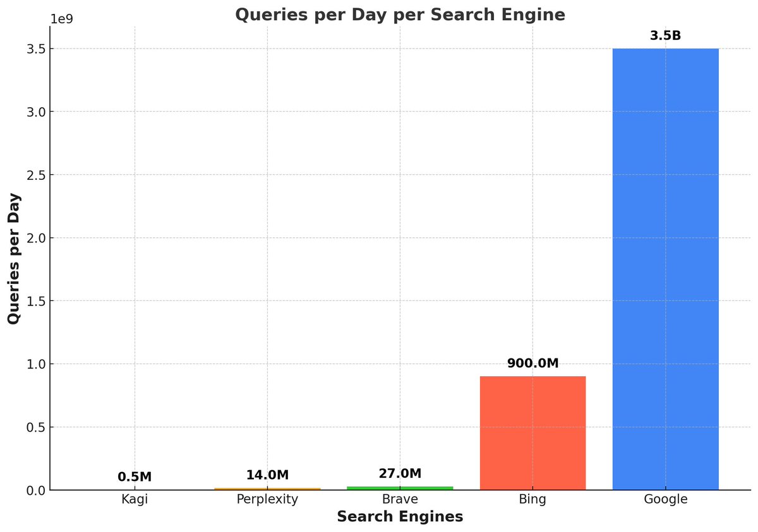Image resolution: width=758 pixels, height=532 pixels.
Task: Select the 3.5B value label
Action: pyautogui.click(x=666, y=35)
